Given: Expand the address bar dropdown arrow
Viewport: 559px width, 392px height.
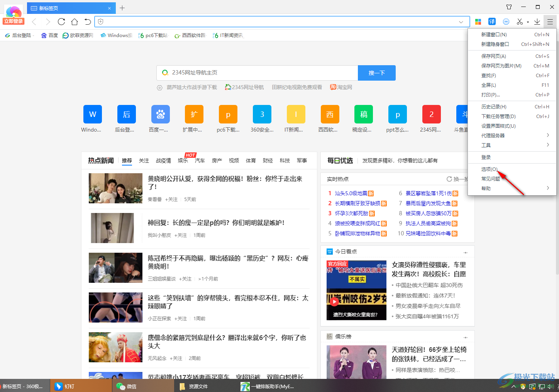Looking at the screenshot, I should [461, 22].
